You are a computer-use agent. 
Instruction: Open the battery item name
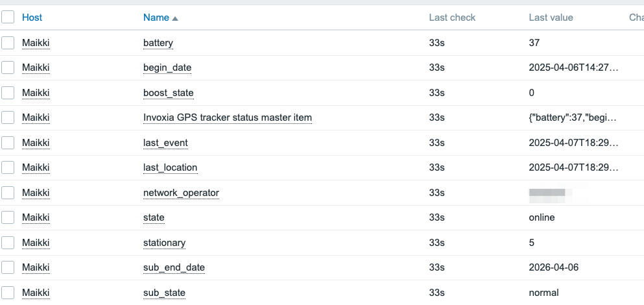point(158,43)
